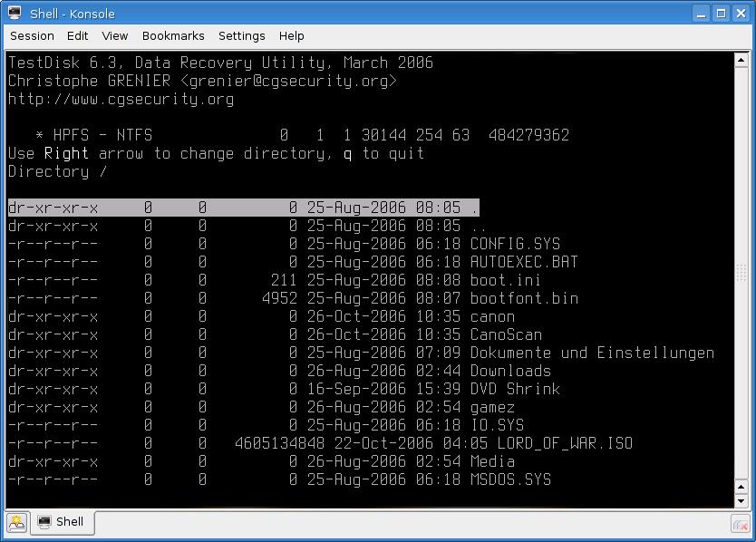
Task: Open the Bookmarks menu
Action: click(x=173, y=36)
